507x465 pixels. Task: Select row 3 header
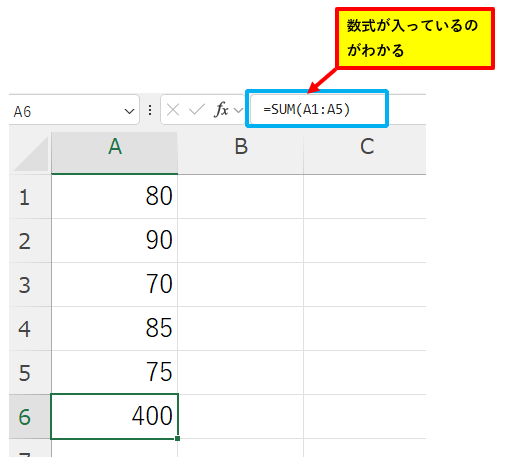point(30,285)
